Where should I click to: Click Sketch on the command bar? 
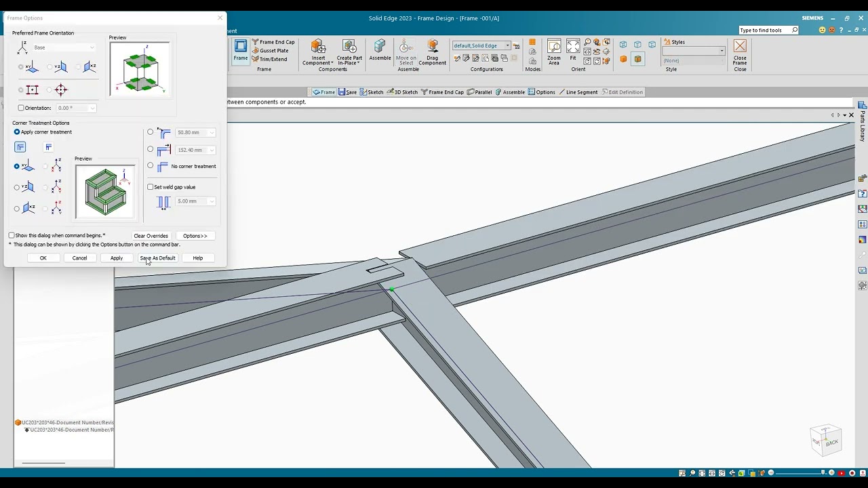coord(372,92)
